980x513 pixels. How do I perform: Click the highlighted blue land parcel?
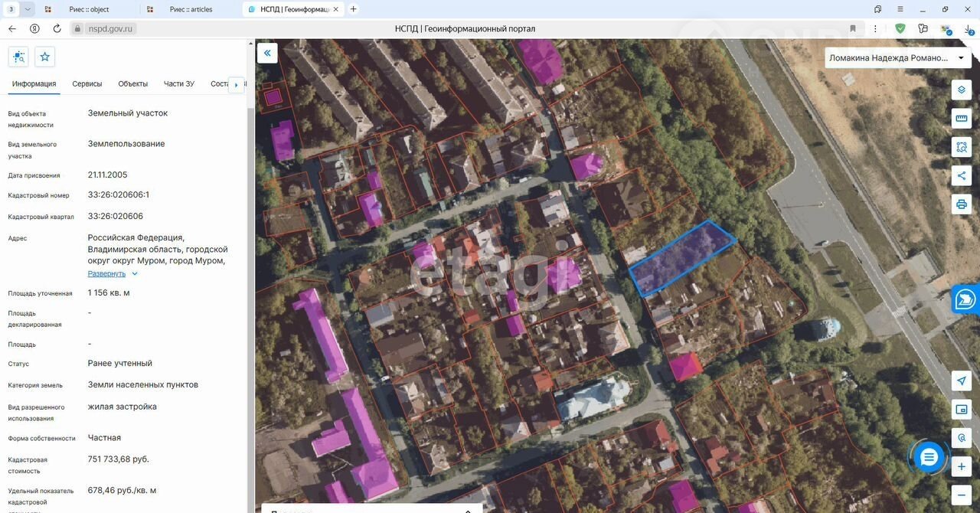click(681, 256)
